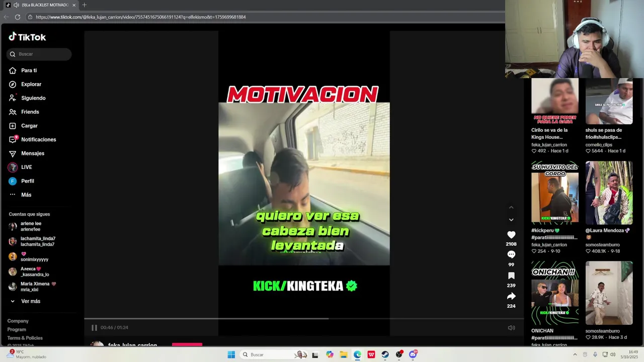This screenshot has height=362, width=644.
Task: Click the TikTok logo
Action: tap(27, 37)
